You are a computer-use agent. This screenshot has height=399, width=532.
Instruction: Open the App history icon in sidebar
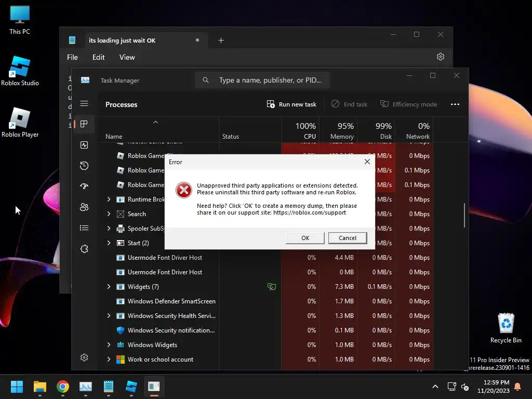(84, 166)
